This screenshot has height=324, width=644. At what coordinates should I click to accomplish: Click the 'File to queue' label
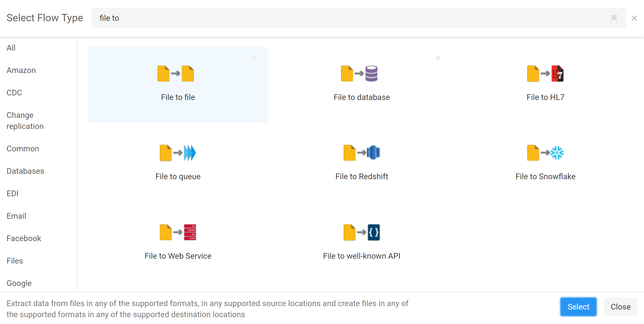[x=178, y=176]
